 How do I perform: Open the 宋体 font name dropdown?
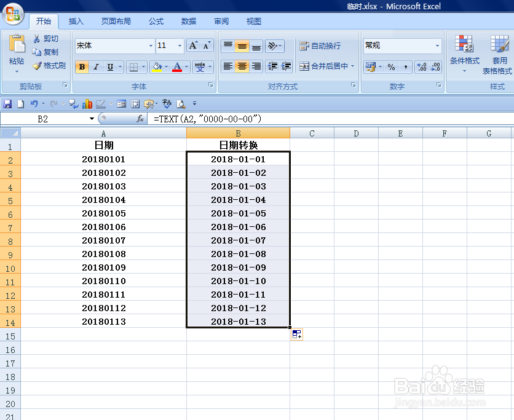(151, 46)
